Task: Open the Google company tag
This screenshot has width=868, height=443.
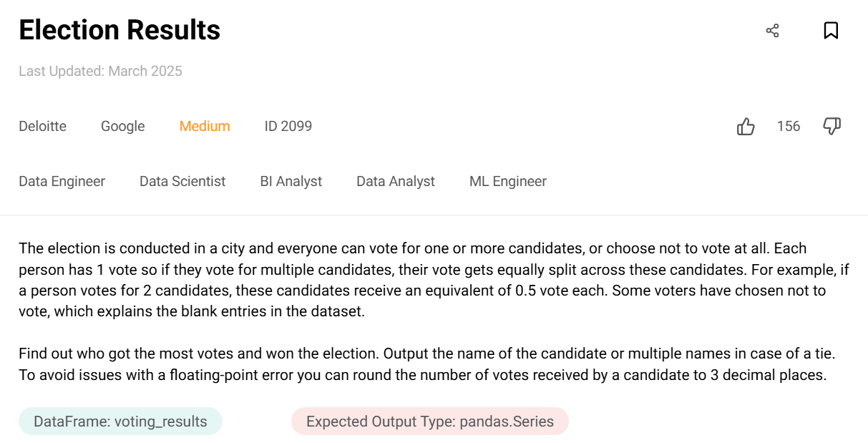Action: [122, 127]
